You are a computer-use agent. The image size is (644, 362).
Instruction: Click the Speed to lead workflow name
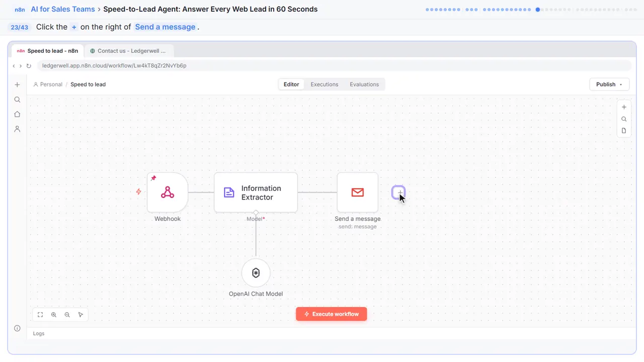[x=88, y=84]
